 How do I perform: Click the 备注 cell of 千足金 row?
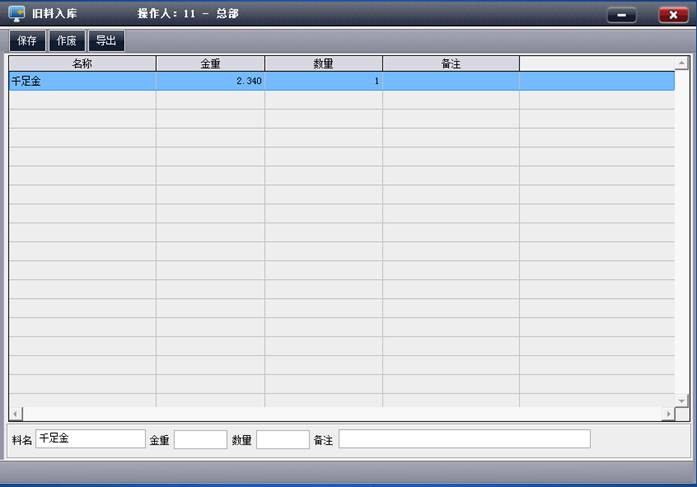point(451,81)
